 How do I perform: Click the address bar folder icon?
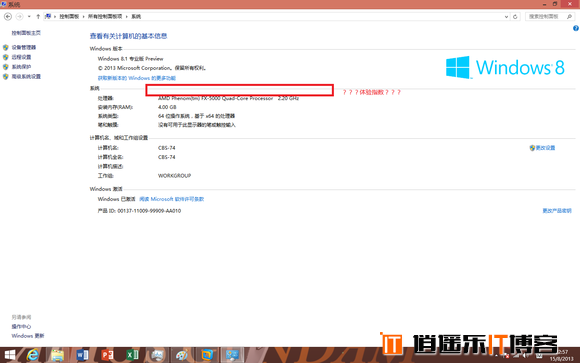pyautogui.click(x=48, y=17)
